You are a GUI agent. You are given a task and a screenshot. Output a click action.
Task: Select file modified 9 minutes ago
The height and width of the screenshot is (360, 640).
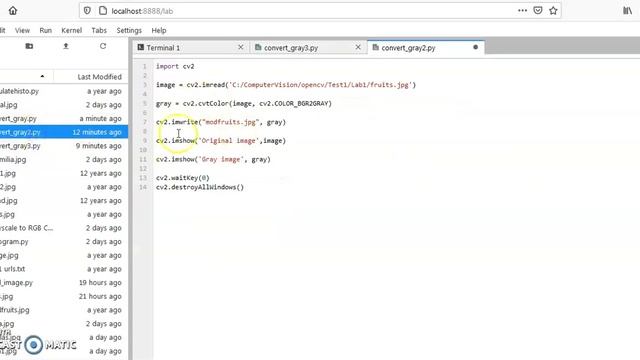pos(64,146)
